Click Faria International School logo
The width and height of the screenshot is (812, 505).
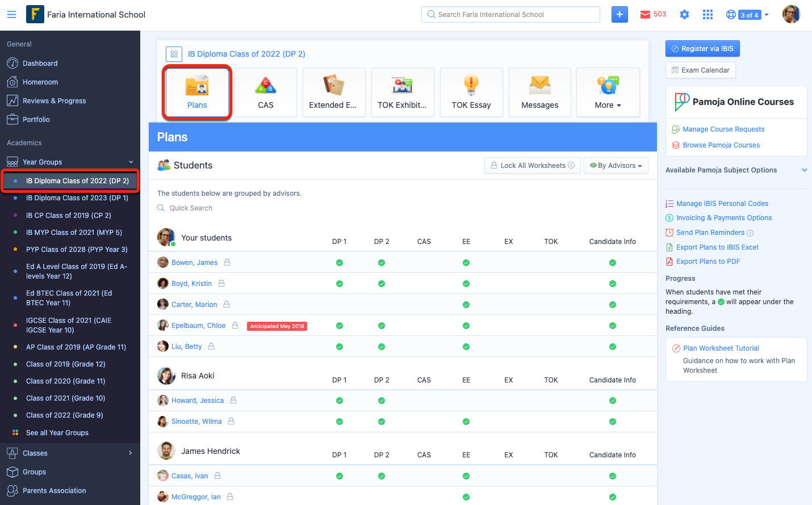click(x=35, y=15)
